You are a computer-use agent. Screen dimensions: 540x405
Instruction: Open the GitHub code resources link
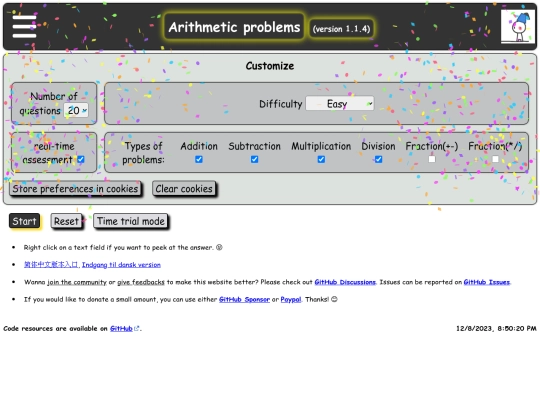(x=121, y=329)
